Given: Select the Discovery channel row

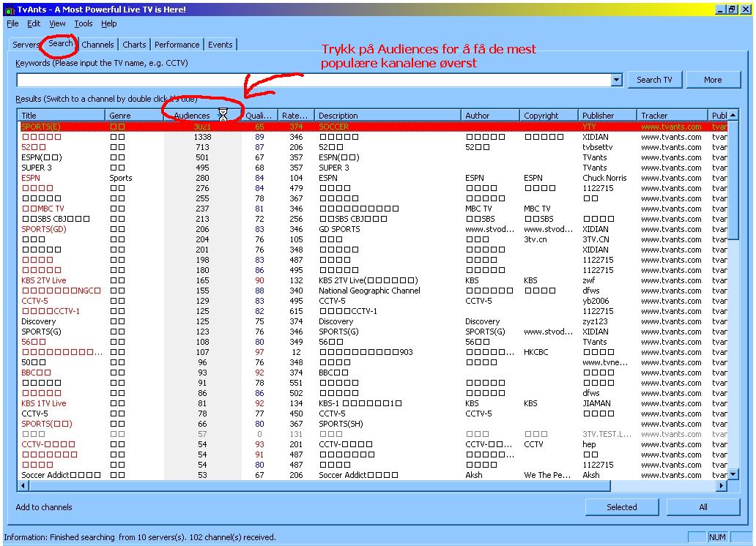Looking at the screenshot, I should click(x=373, y=321).
